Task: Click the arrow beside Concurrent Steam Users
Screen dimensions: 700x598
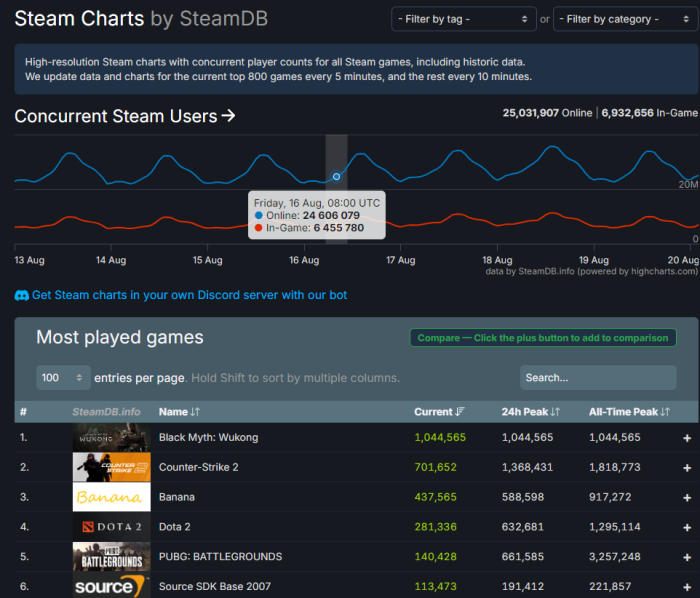Action: [228, 116]
